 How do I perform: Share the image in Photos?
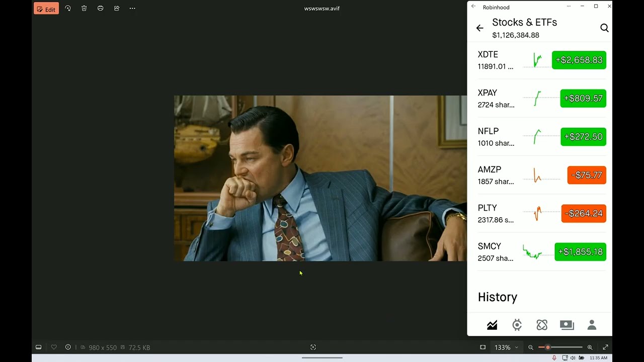[x=117, y=9]
